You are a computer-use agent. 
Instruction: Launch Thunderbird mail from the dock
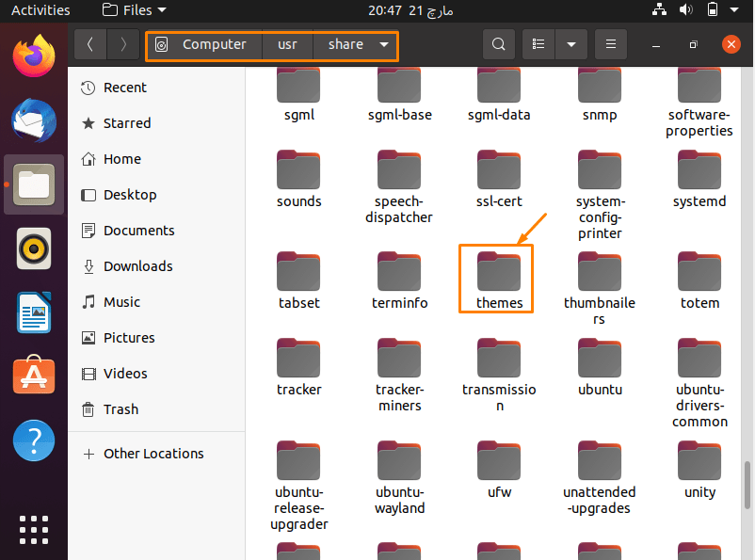33,120
